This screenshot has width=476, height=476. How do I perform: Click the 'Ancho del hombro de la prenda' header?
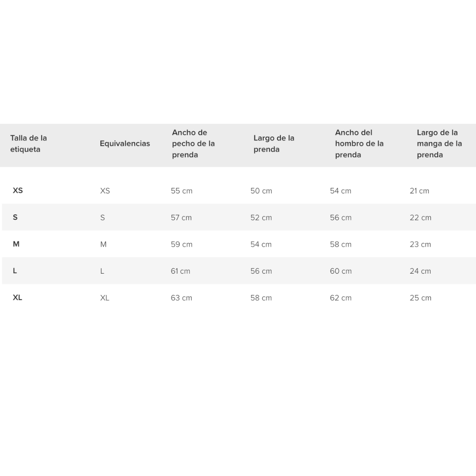359,144
